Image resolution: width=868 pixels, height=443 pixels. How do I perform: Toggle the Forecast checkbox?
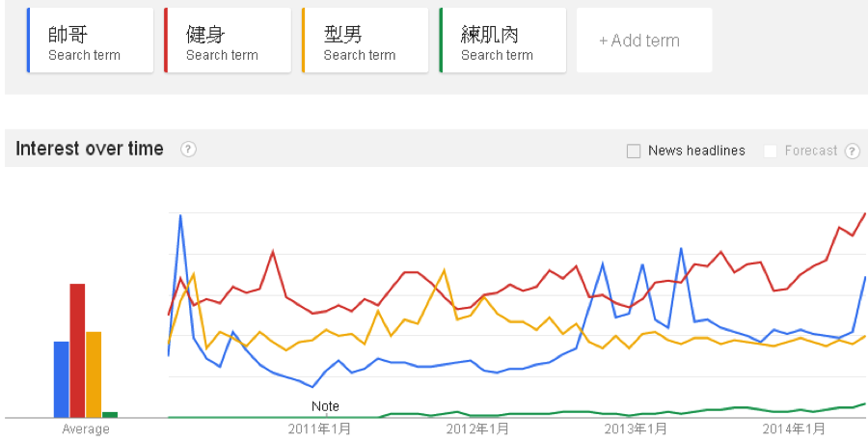pyautogui.click(x=771, y=151)
